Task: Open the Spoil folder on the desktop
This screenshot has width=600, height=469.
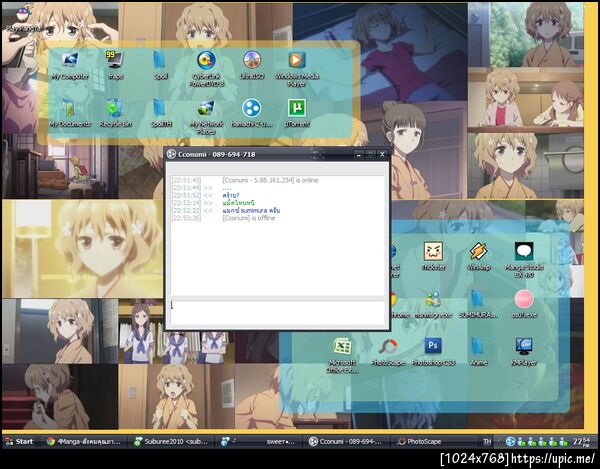Action: point(160,66)
